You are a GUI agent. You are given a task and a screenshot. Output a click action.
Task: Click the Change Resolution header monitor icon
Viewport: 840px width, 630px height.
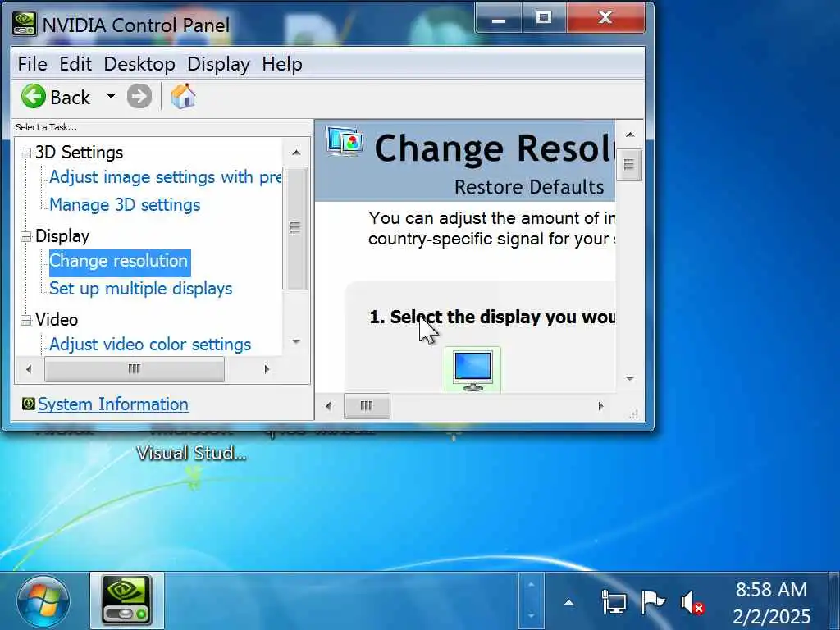(x=345, y=141)
